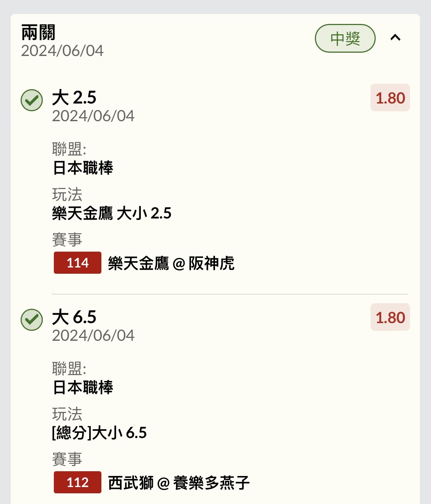Click [總分]大小 6.5 bet type text
The width and height of the screenshot is (431, 504).
click(99, 433)
